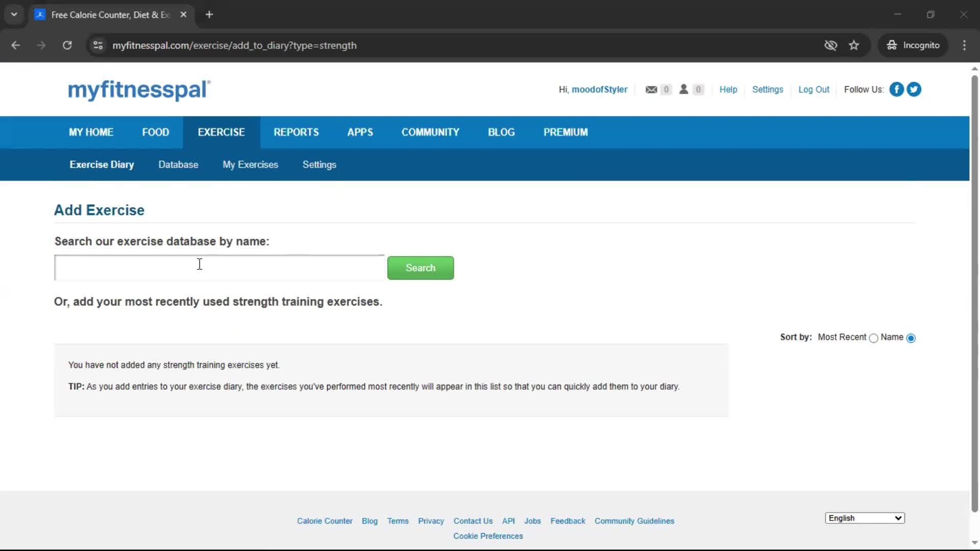
Task: Open the Calorie Counter footer link
Action: (325, 521)
